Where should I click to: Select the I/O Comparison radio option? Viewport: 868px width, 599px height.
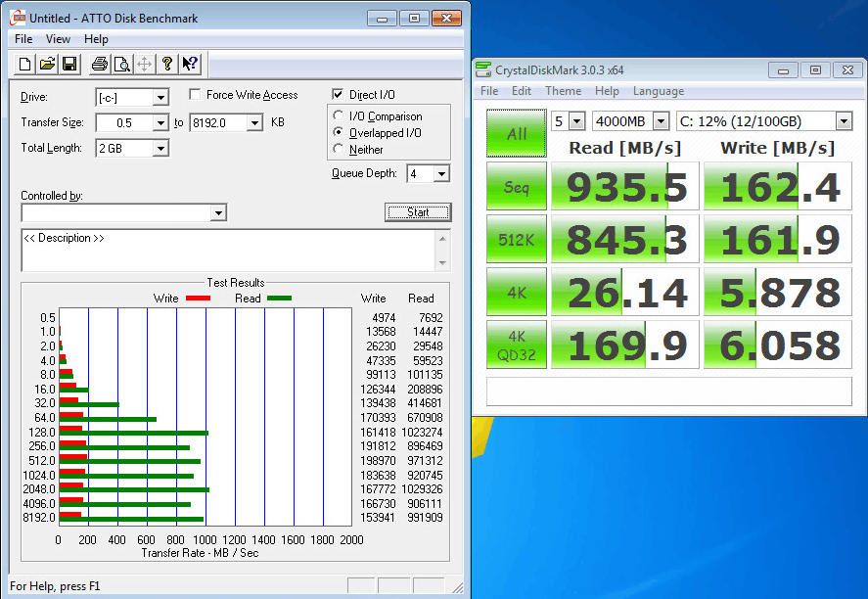(340, 116)
